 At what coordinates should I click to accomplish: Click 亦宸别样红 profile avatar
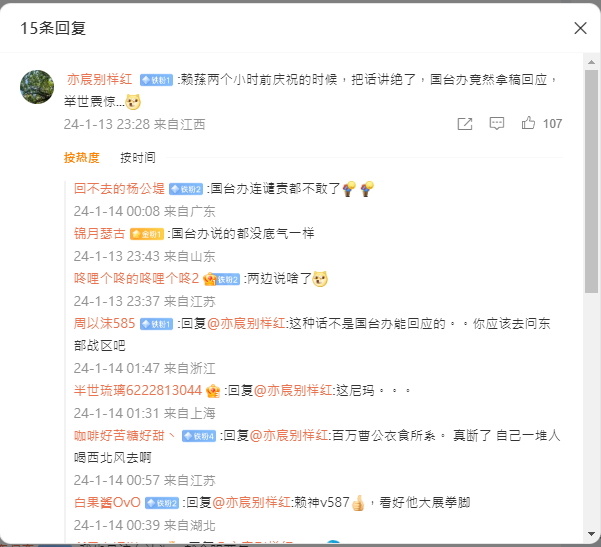click(x=37, y=87)
